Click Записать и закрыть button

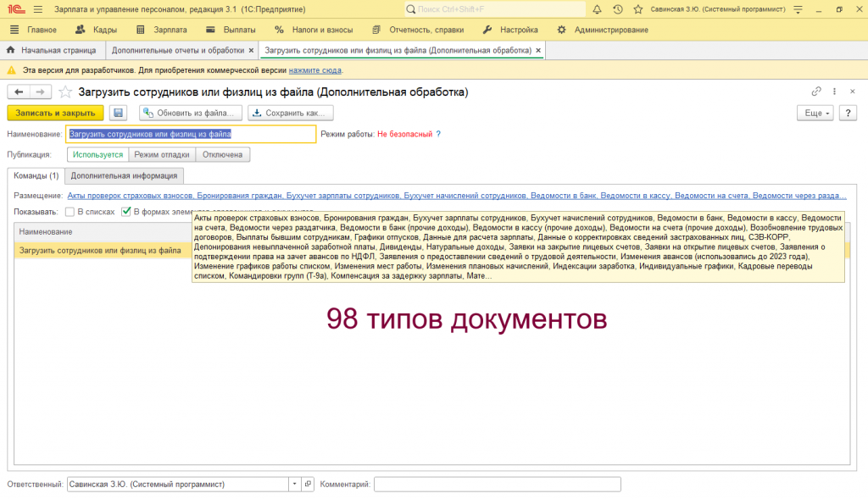click(x=55, y=113)
